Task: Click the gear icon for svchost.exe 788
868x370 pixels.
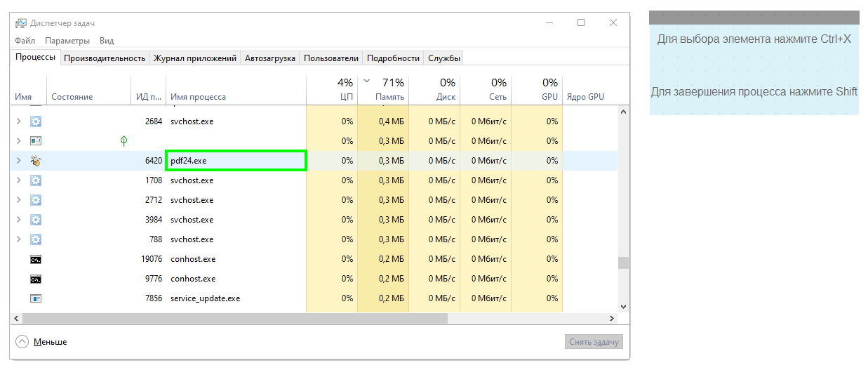Action: click(x=36, y=239)
